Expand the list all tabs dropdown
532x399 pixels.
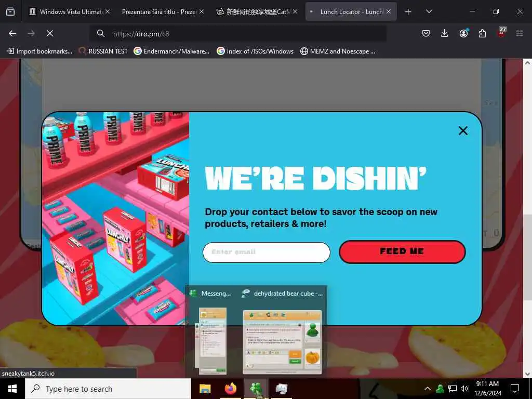click(x=429, y=11)
